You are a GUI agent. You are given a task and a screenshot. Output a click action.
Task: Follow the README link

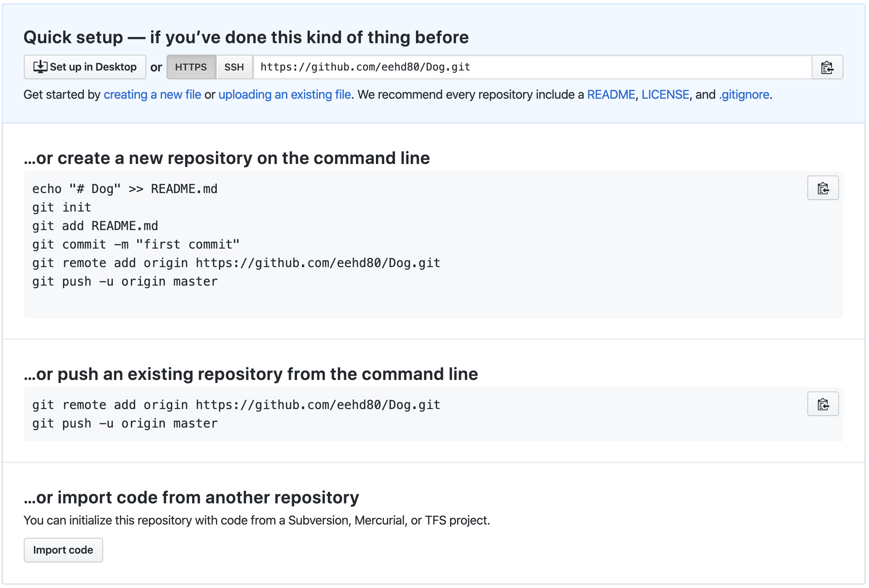pos(611,95)
